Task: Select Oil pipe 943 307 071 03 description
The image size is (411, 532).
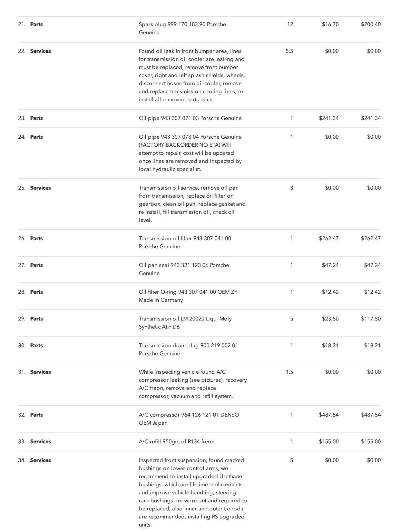Action: (190, 118)
